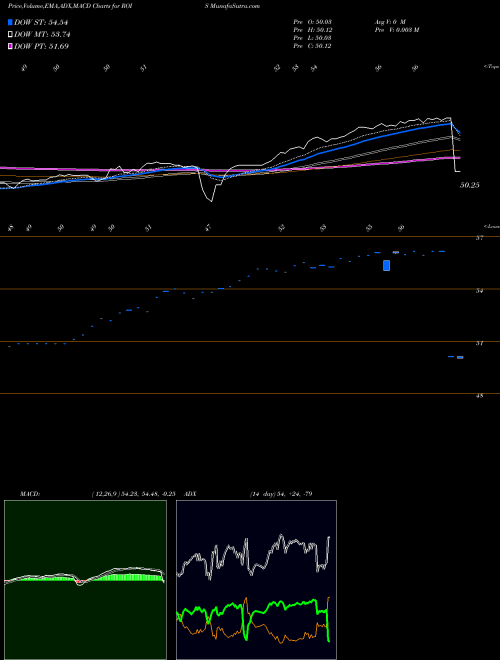Open the ADX chart thumbnail
Viewport: 500px width, 660px height.
tap(256, 580)
